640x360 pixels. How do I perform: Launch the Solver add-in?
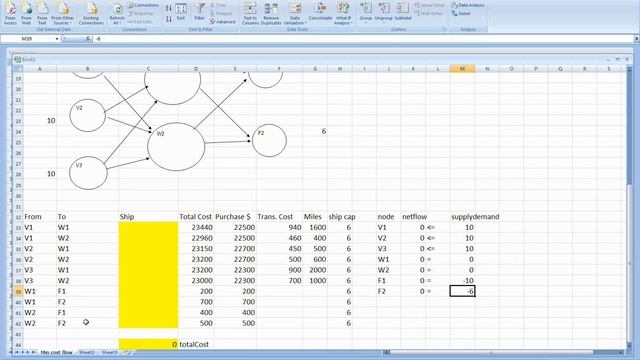461,13
